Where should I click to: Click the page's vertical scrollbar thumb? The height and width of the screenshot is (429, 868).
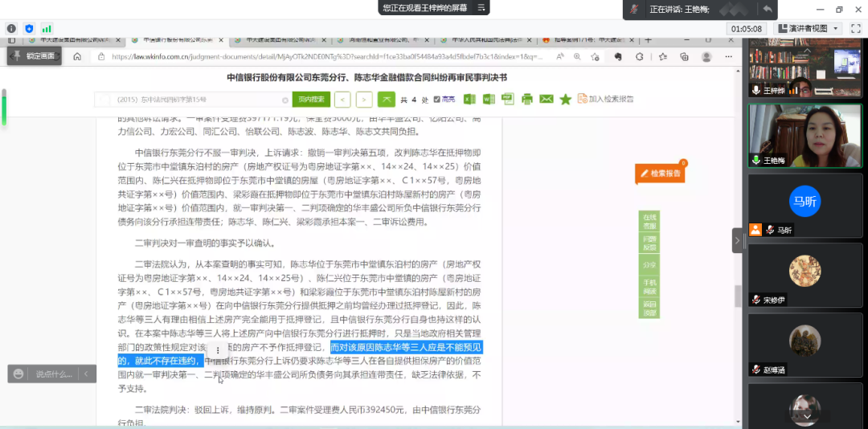(x=739, y=295)
